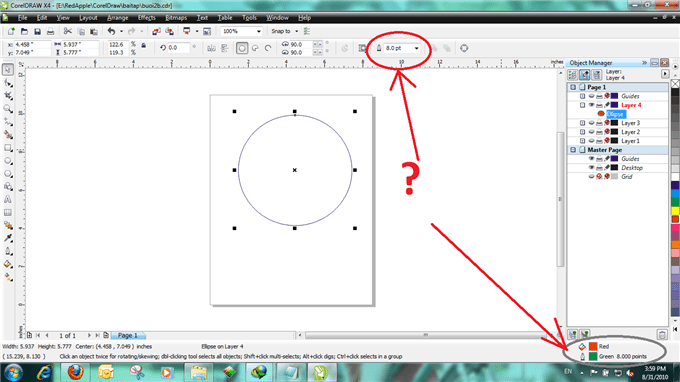Screen dimensions: 680x382
Task: Expand Layer 3 in Object Manager
Action: [x=582, y=123]
